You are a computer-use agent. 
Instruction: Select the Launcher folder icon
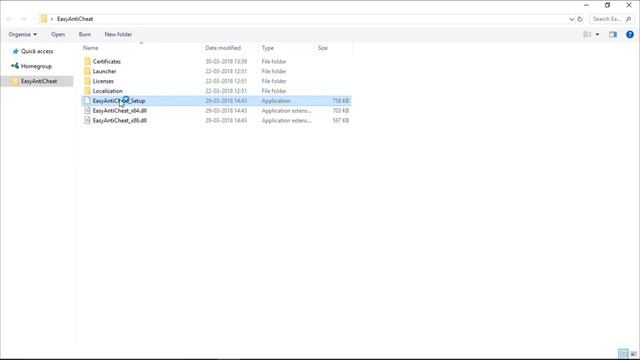(87, 71)
